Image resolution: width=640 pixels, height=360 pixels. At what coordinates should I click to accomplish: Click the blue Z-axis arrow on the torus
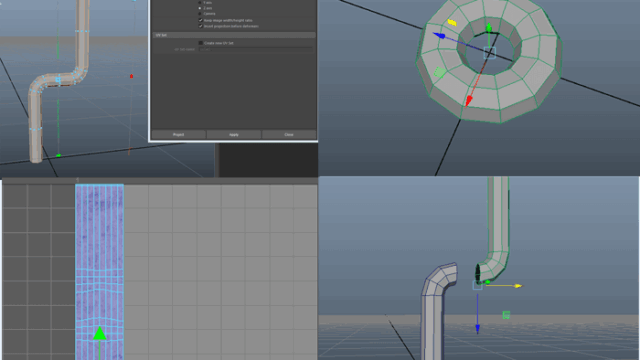click(x=439, y=36)
